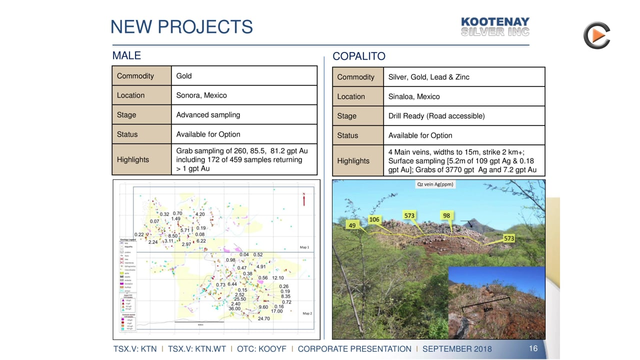Click the MALE project heading
640x360 pixels.
tap(127, 56)
